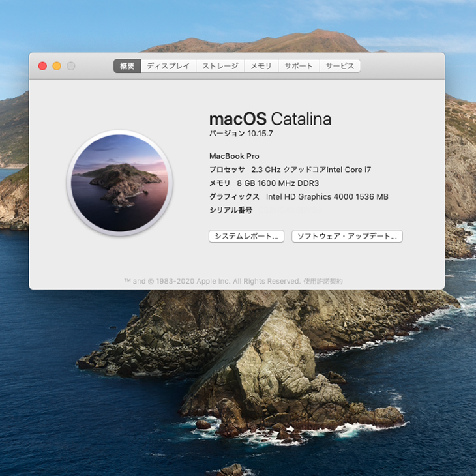Click the バージョン 10.15.7 text
The height and width of the screenshot is (476, 476).
click(241, 134)
